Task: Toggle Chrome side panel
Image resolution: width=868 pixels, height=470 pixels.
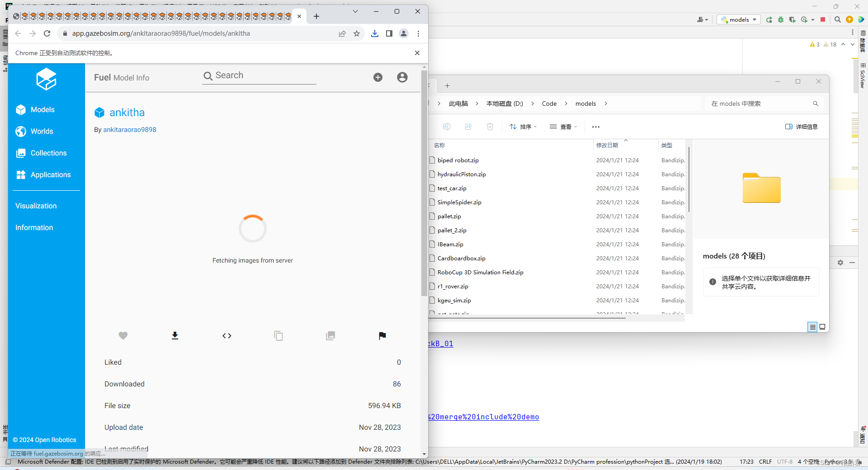Action: coord(389,33)
